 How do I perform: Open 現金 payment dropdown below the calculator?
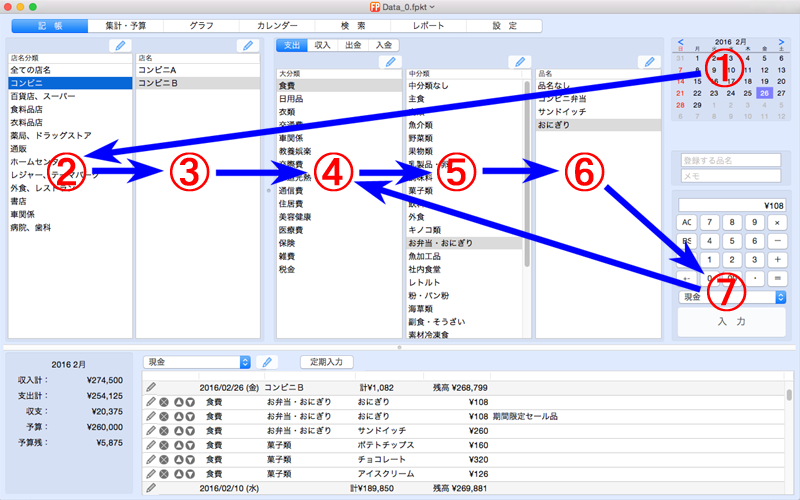pyautogui.click(x=733, y=297)
